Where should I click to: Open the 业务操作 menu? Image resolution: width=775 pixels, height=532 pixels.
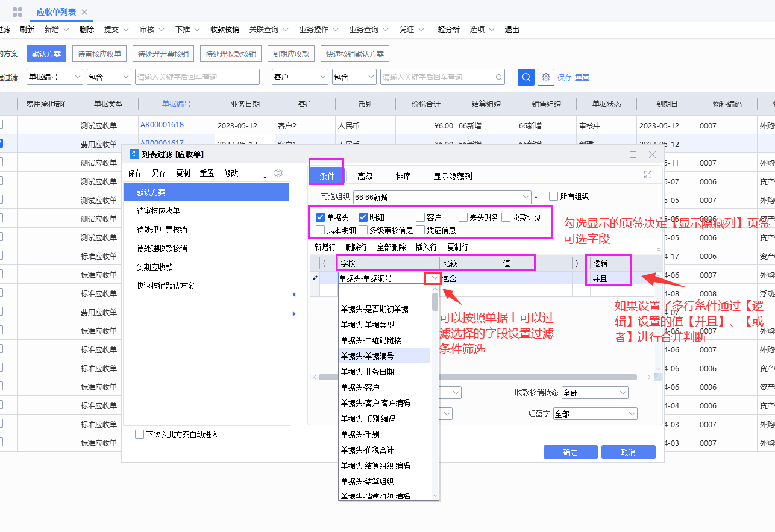click(x=319, y=30)
